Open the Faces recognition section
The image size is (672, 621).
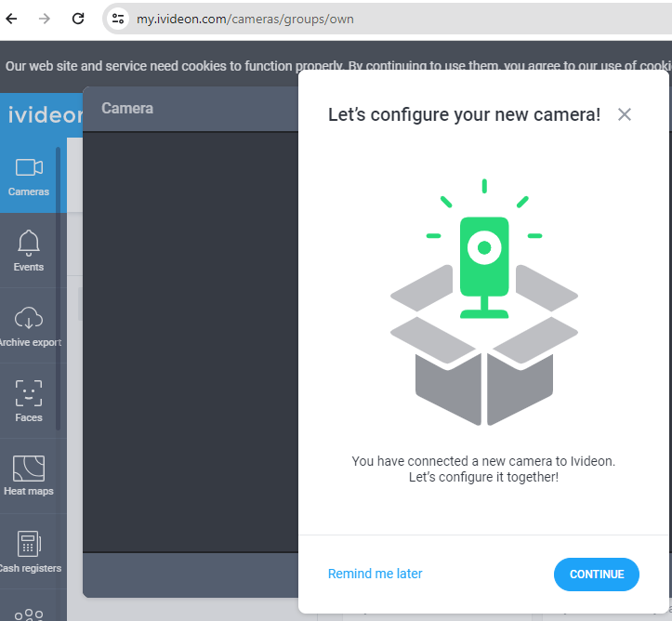(x=29, y=402)
